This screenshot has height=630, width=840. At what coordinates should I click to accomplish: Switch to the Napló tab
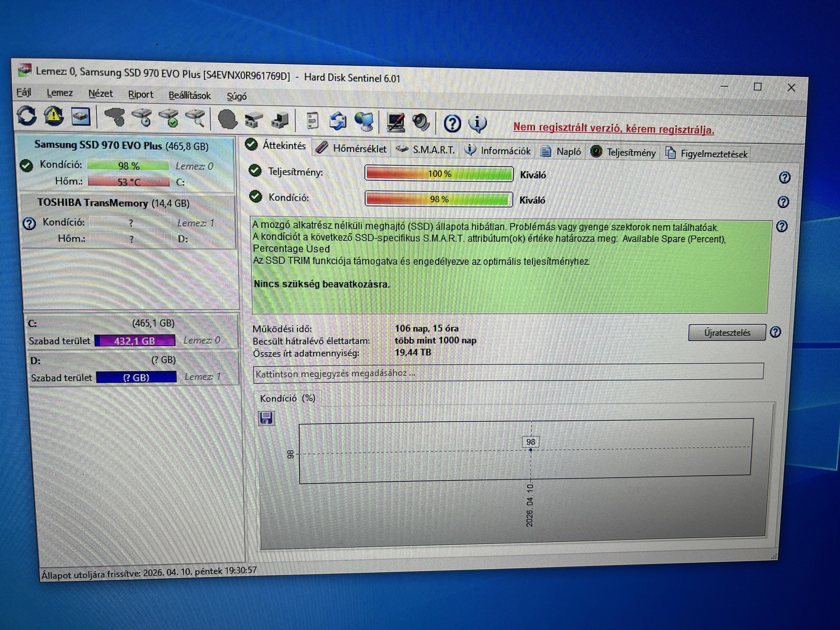[x=561, y=151]
